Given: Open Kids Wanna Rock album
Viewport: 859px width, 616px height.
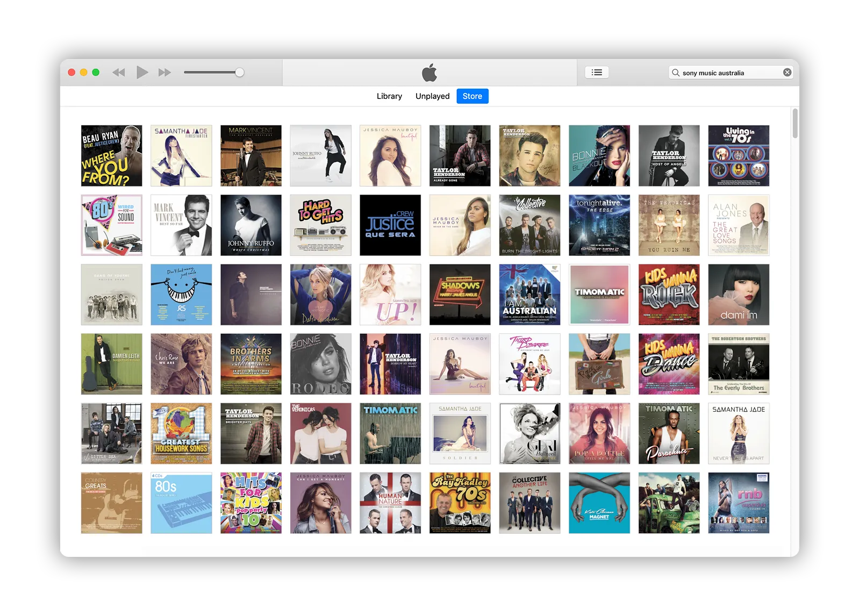Looking at the screenshot, I should (669, 295).
